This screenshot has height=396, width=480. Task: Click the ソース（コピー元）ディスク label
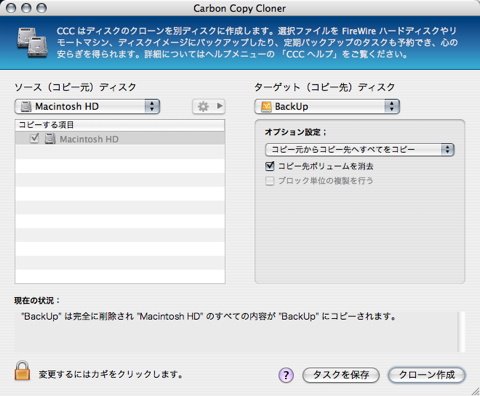tap(75, 87)
